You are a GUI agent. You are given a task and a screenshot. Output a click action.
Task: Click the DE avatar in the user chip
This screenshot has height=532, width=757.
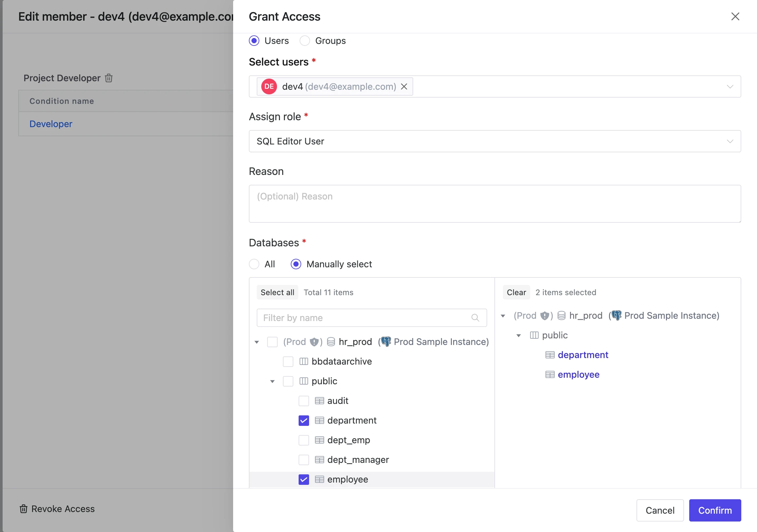(x=269, y=86)
